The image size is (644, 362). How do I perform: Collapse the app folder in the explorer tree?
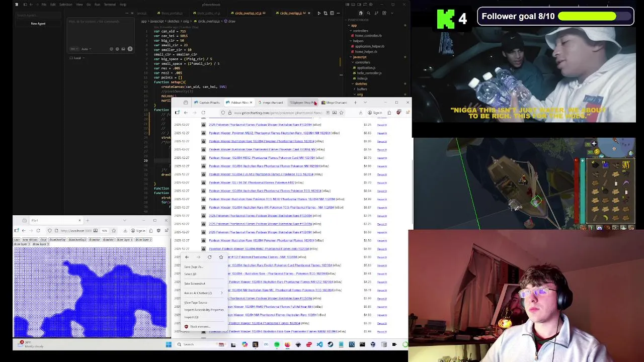point(354,26)
